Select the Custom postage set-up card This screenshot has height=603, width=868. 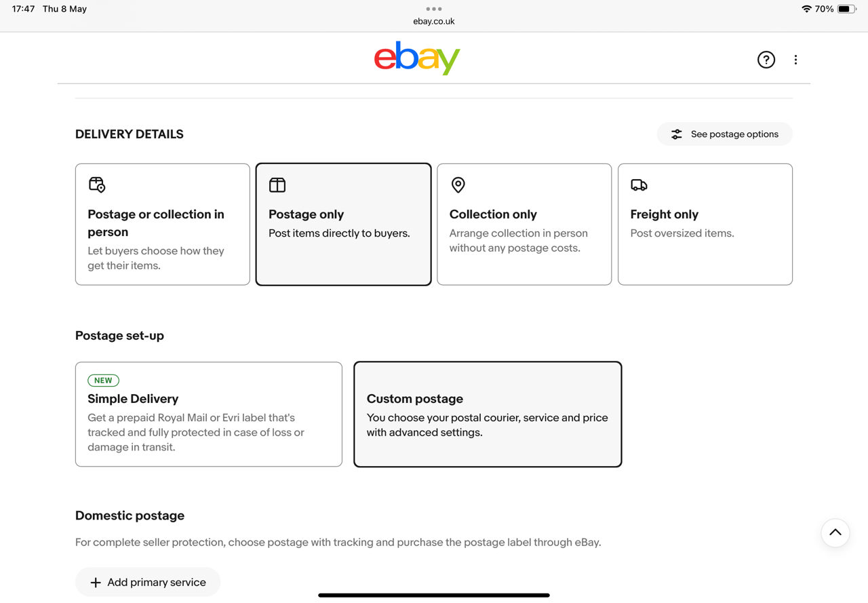pyautogui.click(x=488, y=414)
